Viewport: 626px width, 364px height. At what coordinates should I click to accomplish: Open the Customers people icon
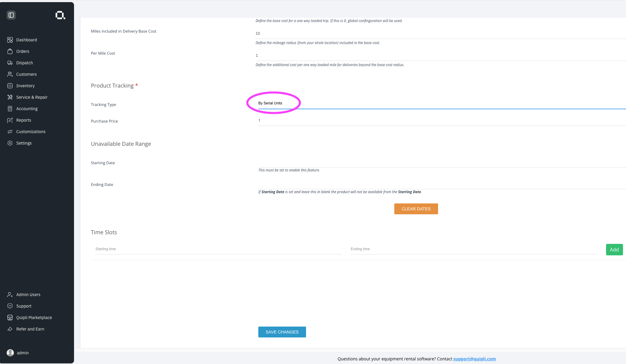pos(10,74)
